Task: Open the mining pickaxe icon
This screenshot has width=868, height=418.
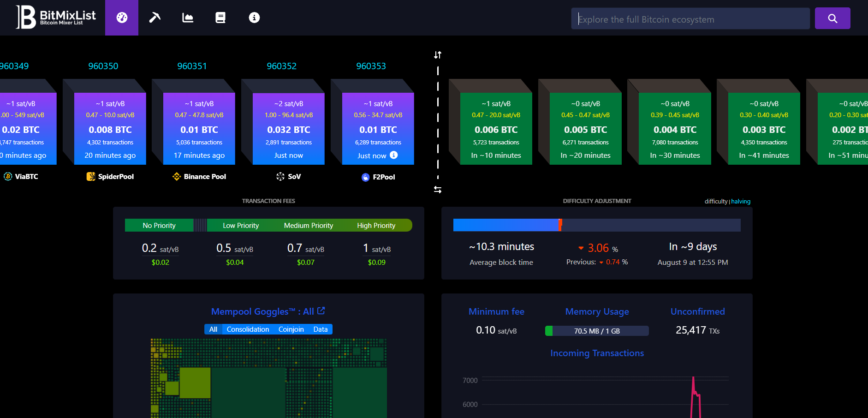Action: coord(155,18)
